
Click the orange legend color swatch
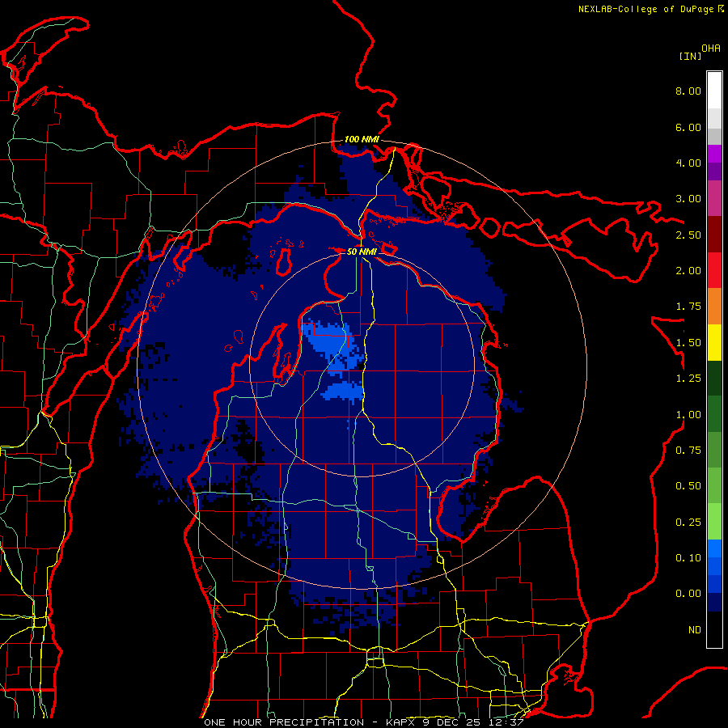point(714,307)
